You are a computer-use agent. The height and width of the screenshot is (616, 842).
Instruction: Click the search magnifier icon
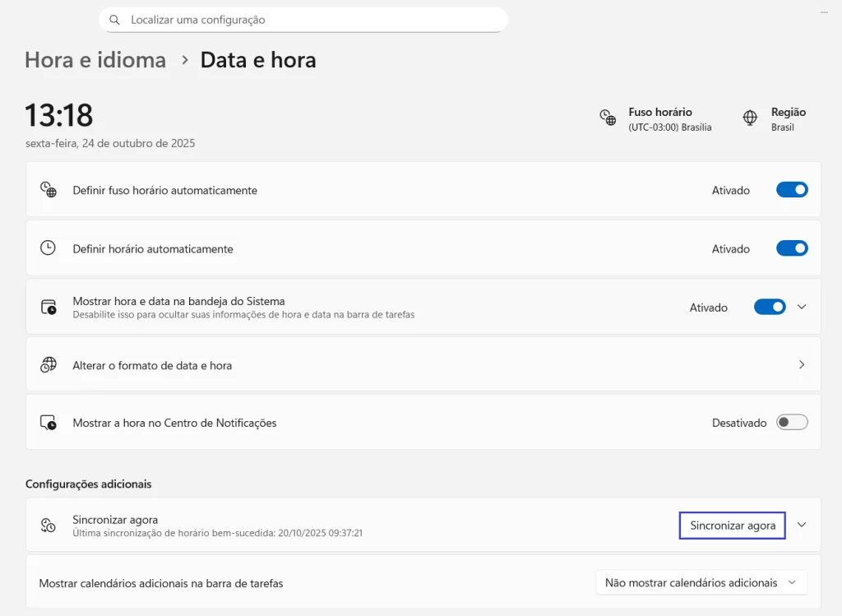coord(115,20)
